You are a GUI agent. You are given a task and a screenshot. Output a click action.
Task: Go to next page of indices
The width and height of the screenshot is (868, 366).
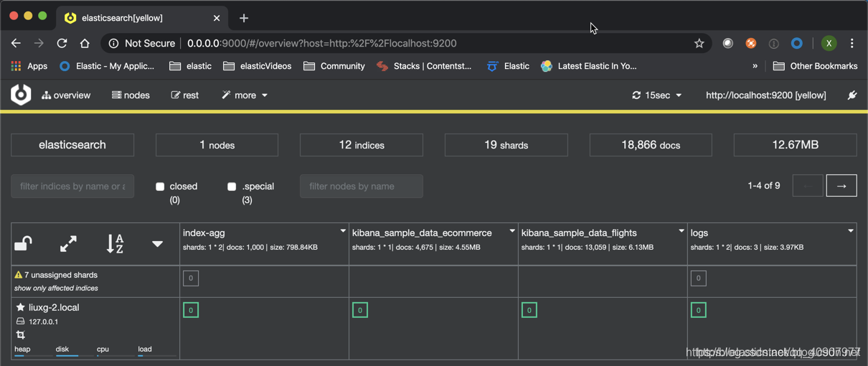[841, 186]
